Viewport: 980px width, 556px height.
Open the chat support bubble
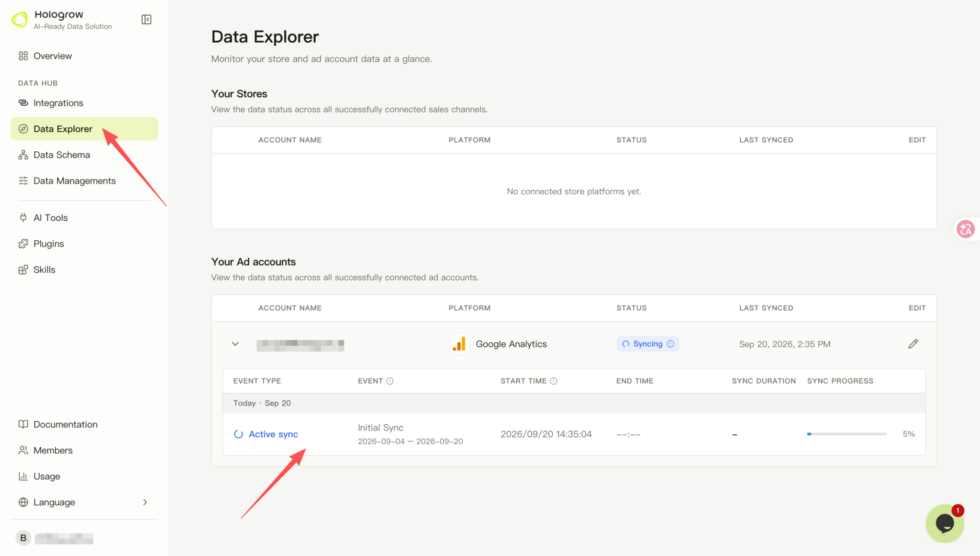click(945, 523)
